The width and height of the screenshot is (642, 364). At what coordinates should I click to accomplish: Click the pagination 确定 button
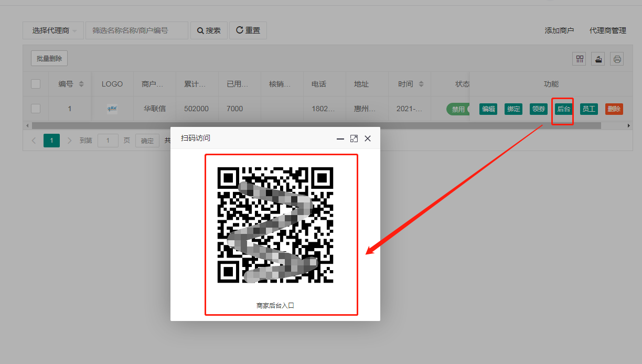click(x=147, y=141)
